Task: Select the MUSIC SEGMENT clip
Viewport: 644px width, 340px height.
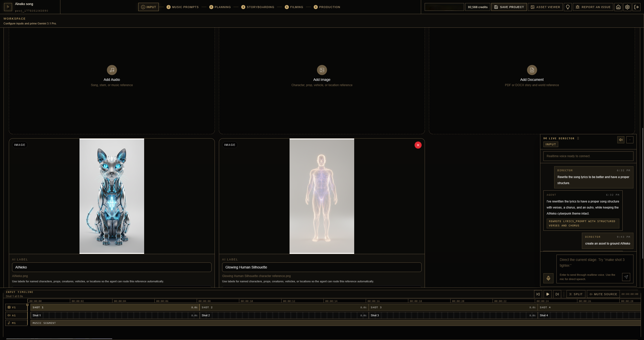Action: click(336, 323)
